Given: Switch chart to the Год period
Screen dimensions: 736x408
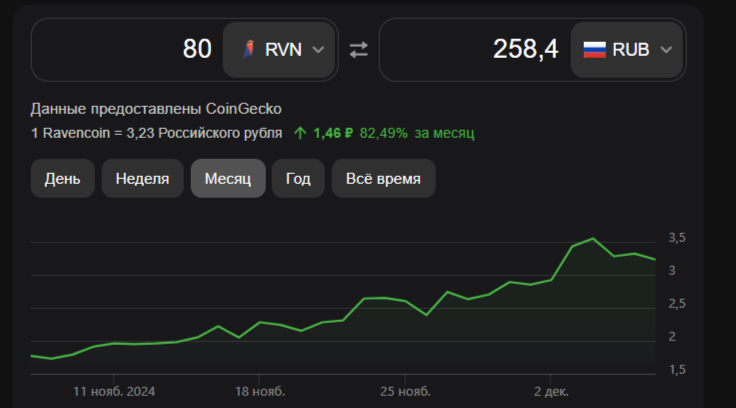Looking at the screenshot, I should [298, 178].
